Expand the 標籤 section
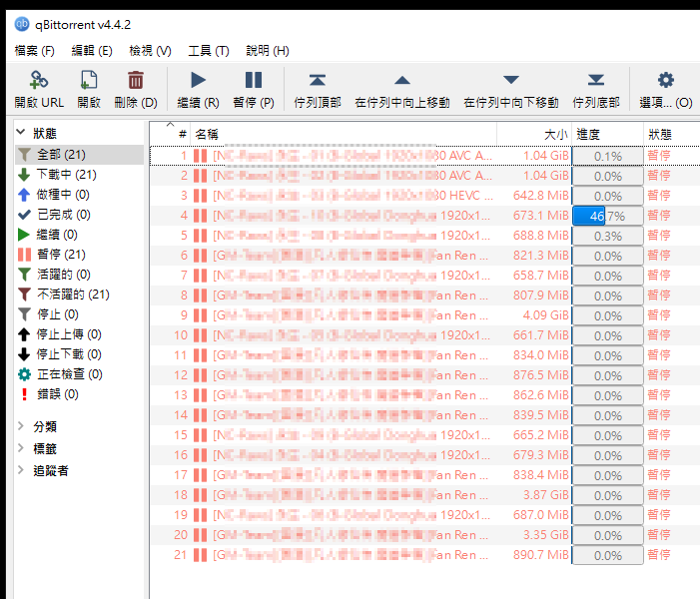The width and height of the screenshot is (700, 599). 21,447
